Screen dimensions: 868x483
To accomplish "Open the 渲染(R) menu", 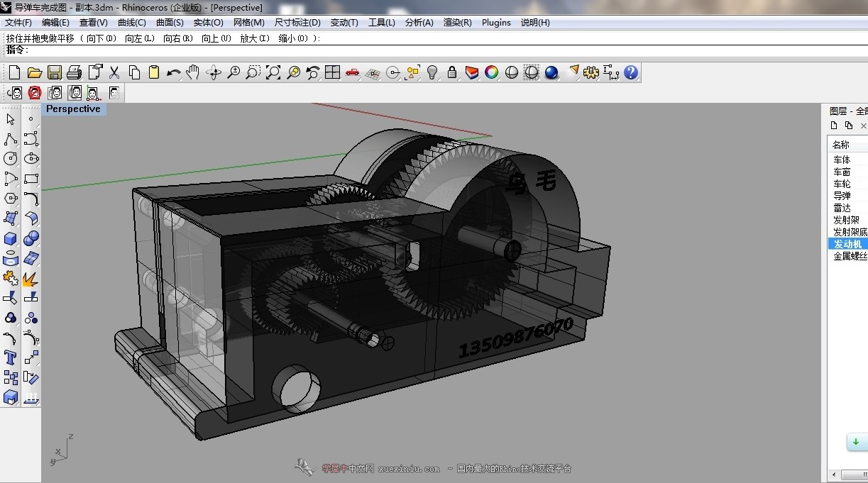I will 458,23.
